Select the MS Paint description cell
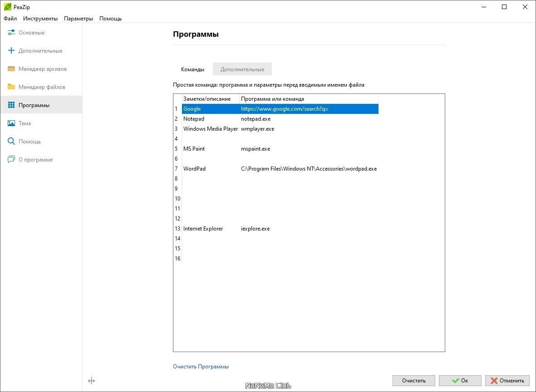Image resolution: width=536 pixels, height=392 pixels. 211,149
